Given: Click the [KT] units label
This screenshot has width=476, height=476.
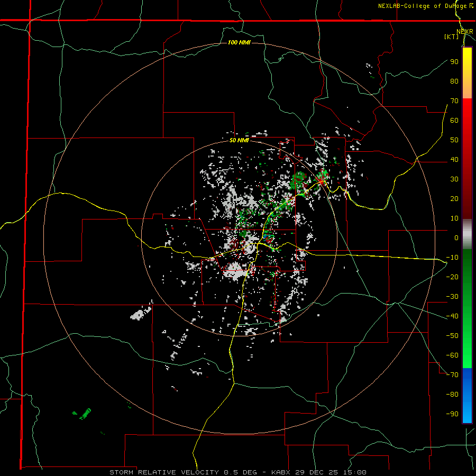Looking at the screenshot, I should click(451, 36).
